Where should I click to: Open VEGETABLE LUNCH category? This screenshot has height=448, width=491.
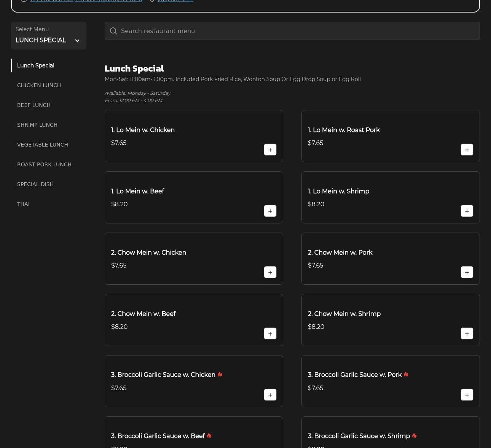pos(43,145)
